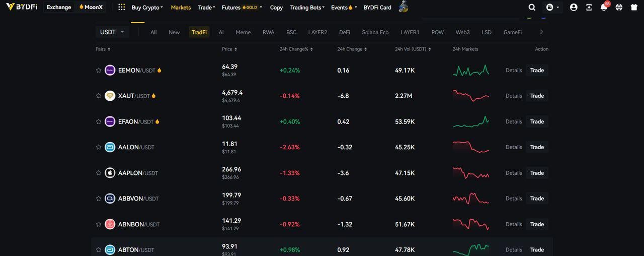The width and height of the screenshot is (644, 256).
Task: Star the XAUT/USDT pair
Action: [x=99, y=96]
